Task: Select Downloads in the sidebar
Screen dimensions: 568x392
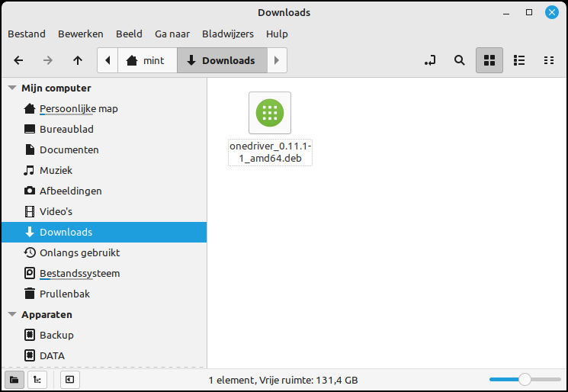Action: [x=104, y=233]
